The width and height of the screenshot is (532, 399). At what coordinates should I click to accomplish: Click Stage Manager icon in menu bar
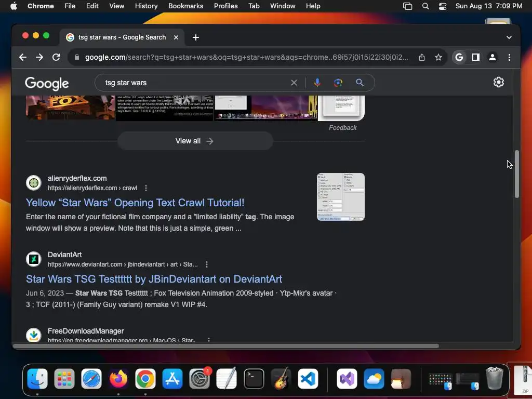coord(407,6)
